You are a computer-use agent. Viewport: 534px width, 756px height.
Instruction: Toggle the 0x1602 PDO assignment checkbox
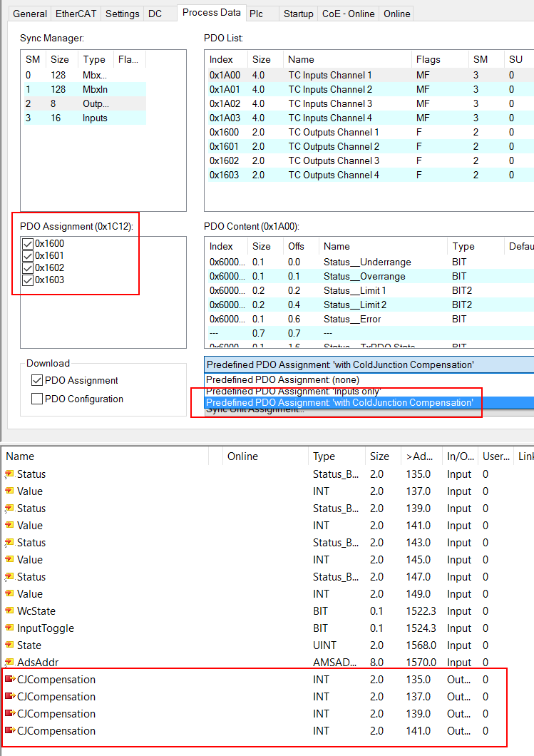(28, 268)
